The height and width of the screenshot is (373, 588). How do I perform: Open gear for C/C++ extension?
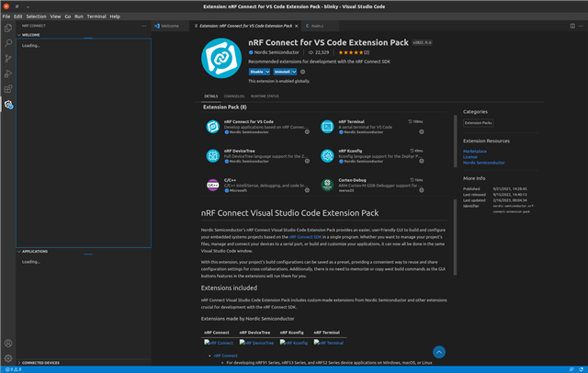307,190
